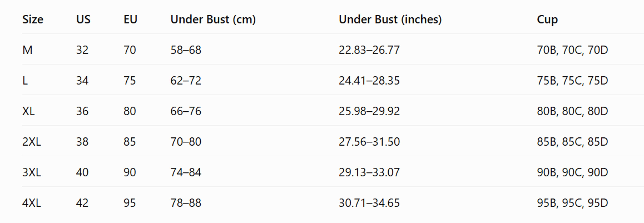Screen dimensions: 644x223
Task: Click US size 38 cell
Action: coord(82,142)
